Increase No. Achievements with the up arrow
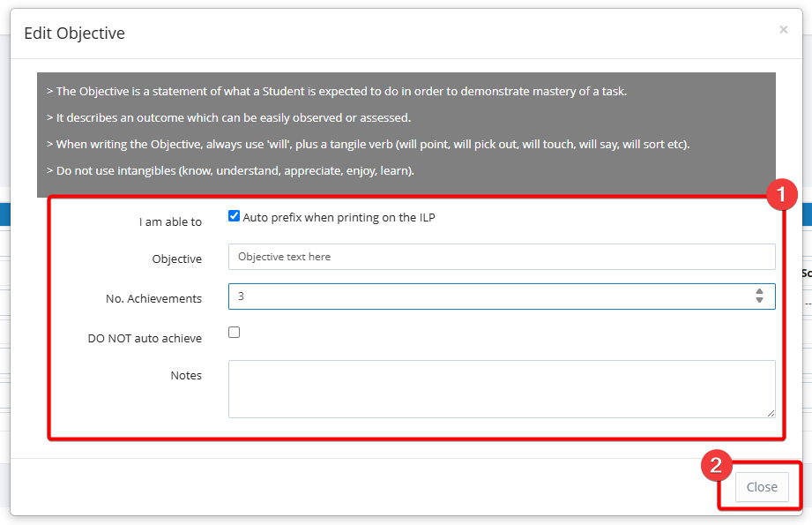 [759, 292]
